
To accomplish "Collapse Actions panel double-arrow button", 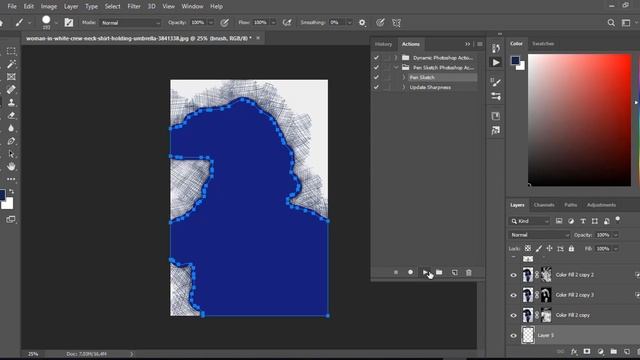I will [x=467, y=44].
